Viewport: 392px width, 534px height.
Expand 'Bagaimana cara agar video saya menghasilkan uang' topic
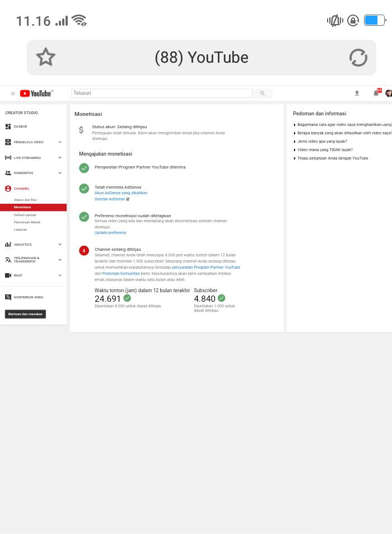pyautogui.click(x=343, y=125)
